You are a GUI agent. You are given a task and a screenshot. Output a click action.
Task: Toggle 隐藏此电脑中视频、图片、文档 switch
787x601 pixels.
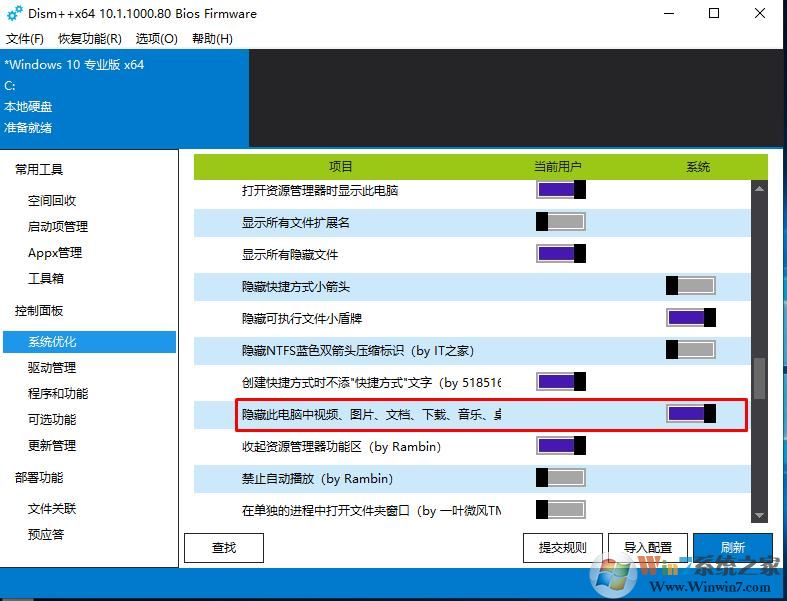[x=691, y=414]
